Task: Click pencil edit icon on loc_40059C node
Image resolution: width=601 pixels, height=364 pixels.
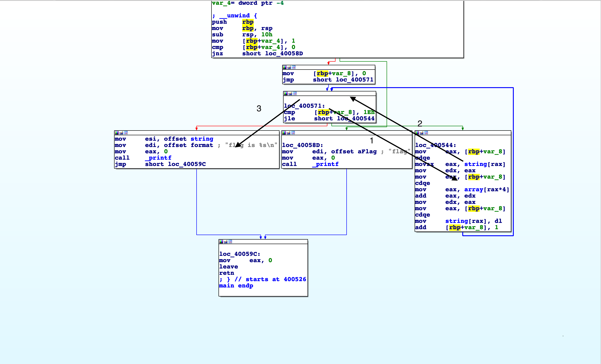Action: point(226,242)
